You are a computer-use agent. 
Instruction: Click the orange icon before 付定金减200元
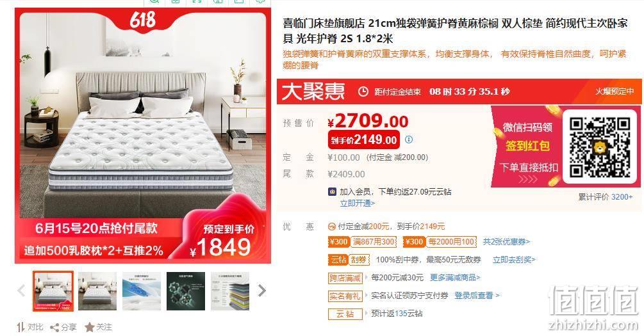pyautogui.click(x=332, y=227)
